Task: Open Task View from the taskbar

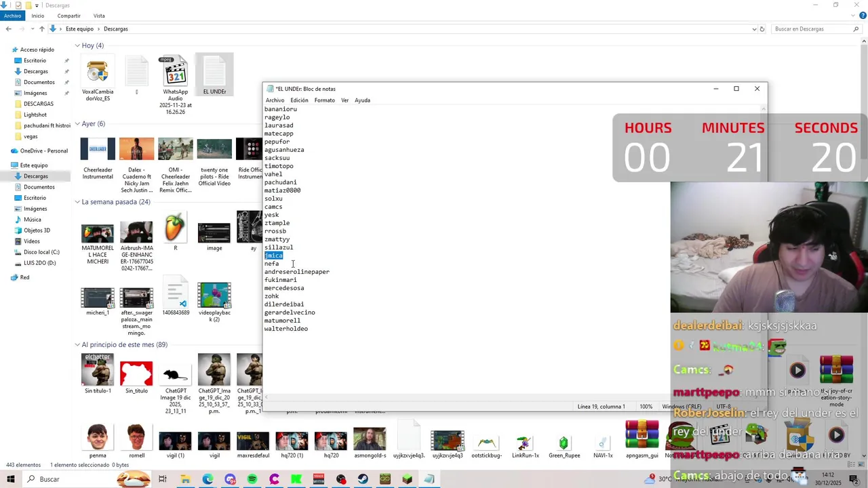Action: coord(163,479)
